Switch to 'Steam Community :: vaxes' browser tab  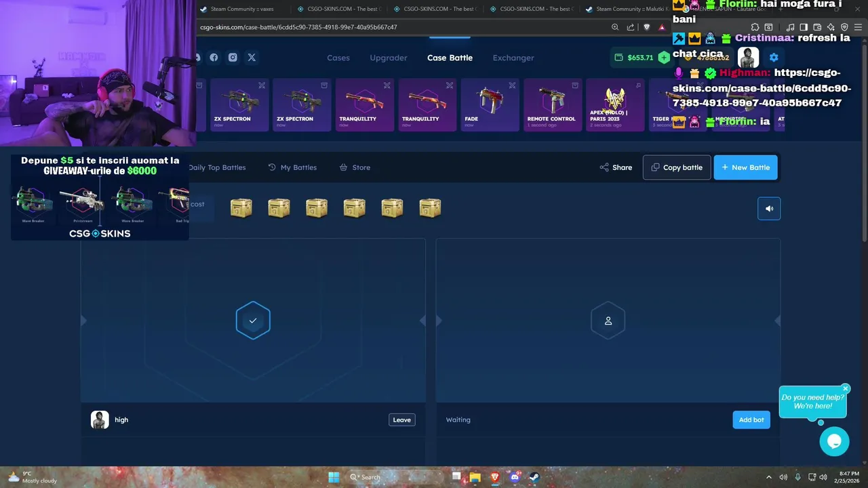click(x=243, y=9)
